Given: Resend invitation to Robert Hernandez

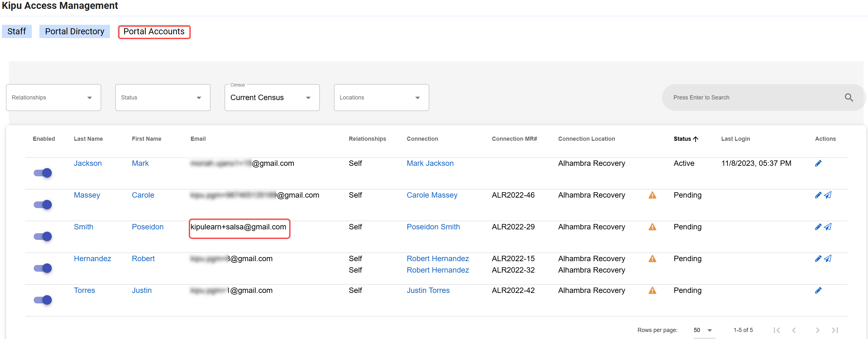Looking at the screenshot, I should (828, 259).
